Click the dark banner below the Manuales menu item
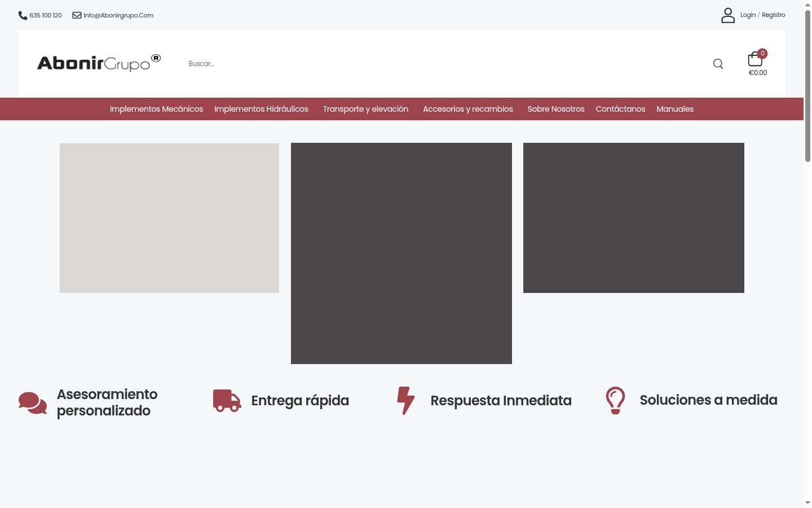Screen dimensions: 812x508 click(634, 218)
